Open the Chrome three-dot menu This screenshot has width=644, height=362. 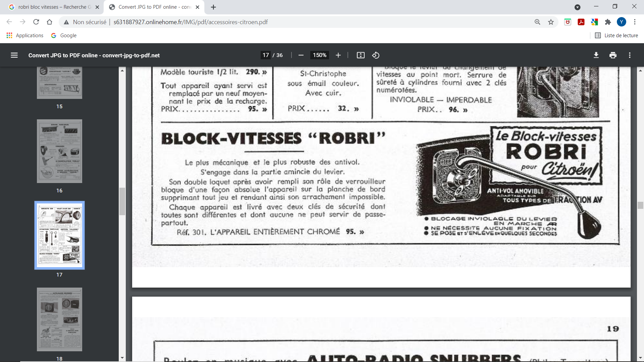click(635, 22)
